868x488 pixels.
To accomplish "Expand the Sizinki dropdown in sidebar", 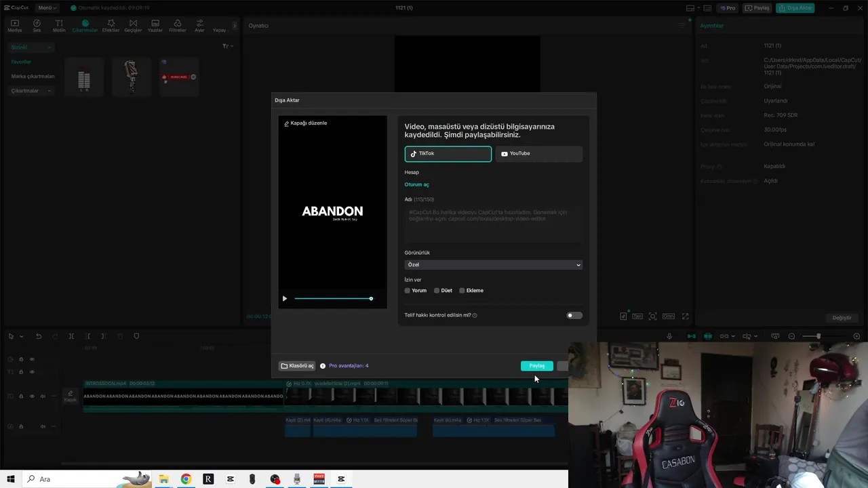I will click(x=31, y=47).
